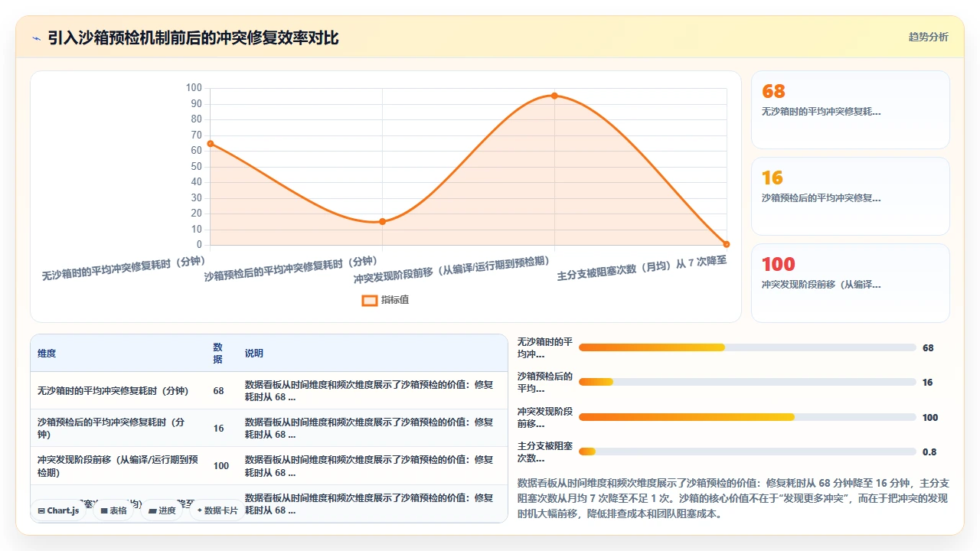980x551 pixels.
Task: Click the 0.8 progress value
Action: [929, 452]
